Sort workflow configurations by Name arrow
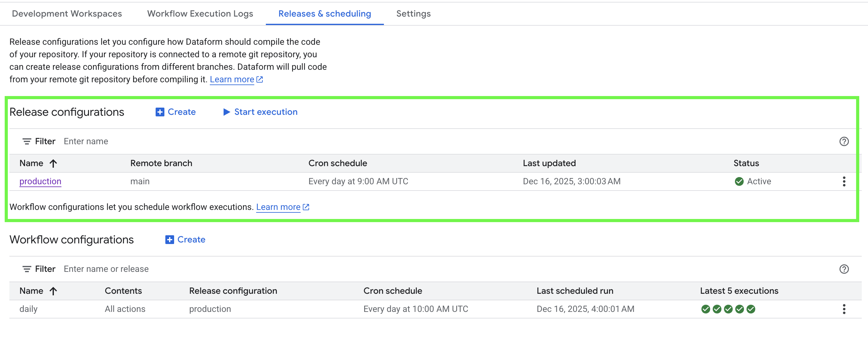 [53, 291]
